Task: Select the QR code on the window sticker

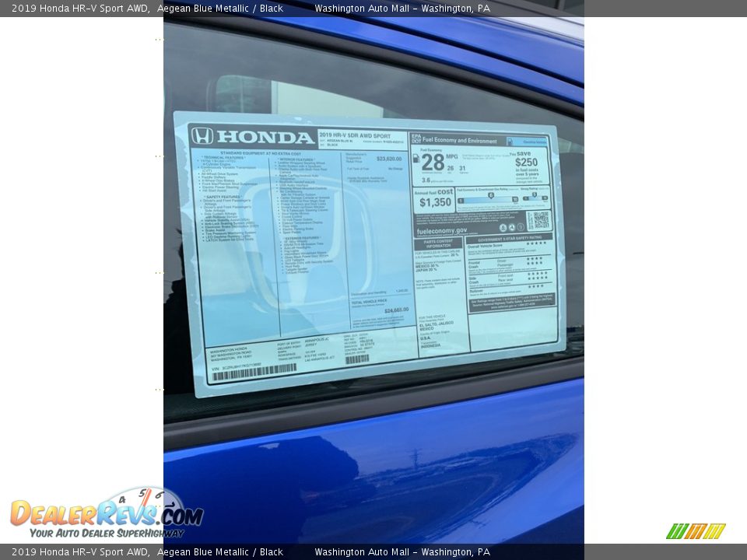Action: pos(537,220)
